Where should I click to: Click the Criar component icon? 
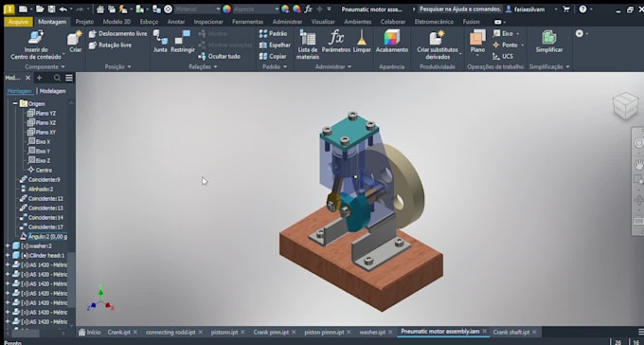click(x=75, y=38)
